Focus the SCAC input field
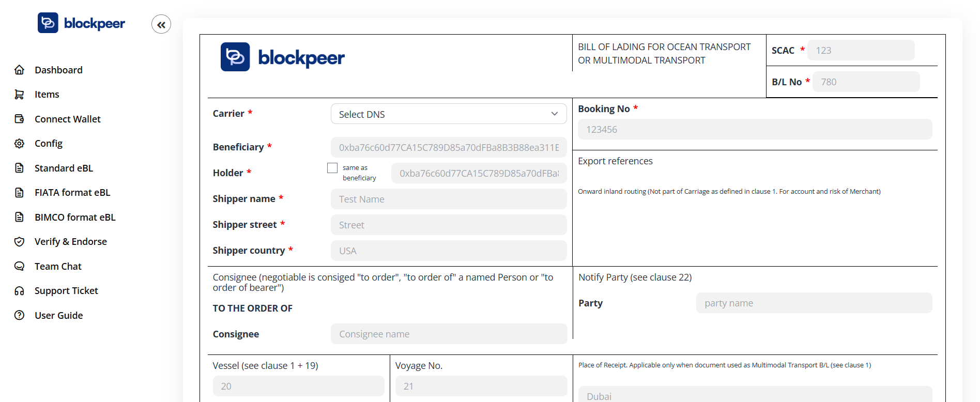Screen dimensions: 980x402 pos(861,51)
